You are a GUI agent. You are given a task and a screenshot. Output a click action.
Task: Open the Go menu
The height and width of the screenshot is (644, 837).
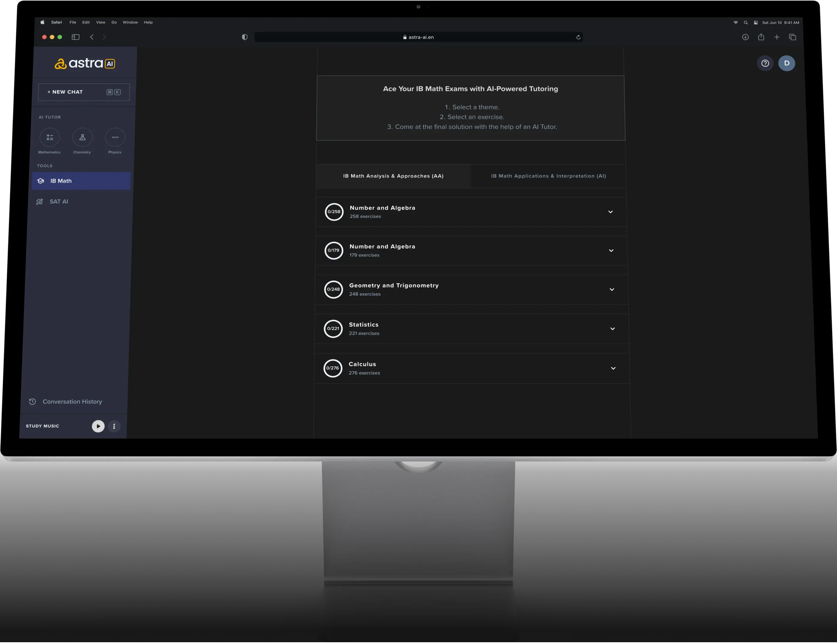(114, 22)
